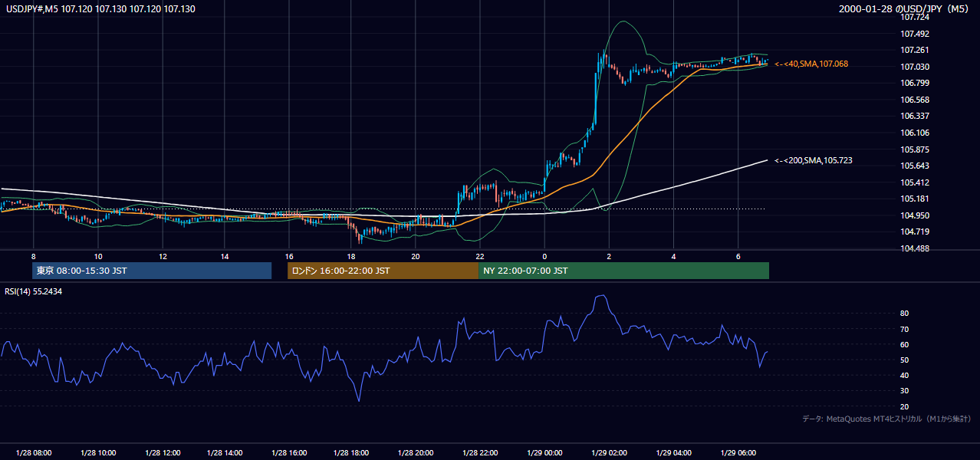The width and height of the screenshot is (980, 460).
Task: Click hour tick '12' below price chart
Action: [x=162, y=256]
